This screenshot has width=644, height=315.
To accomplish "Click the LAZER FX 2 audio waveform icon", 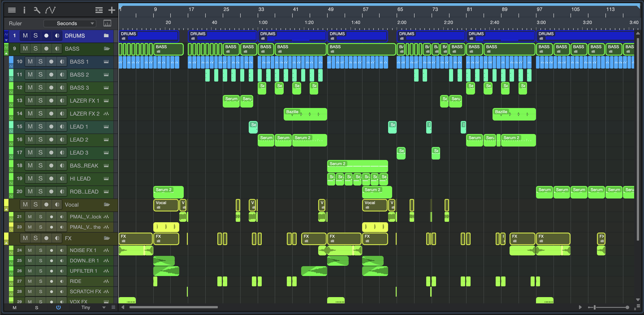I will tap(106, 114).
